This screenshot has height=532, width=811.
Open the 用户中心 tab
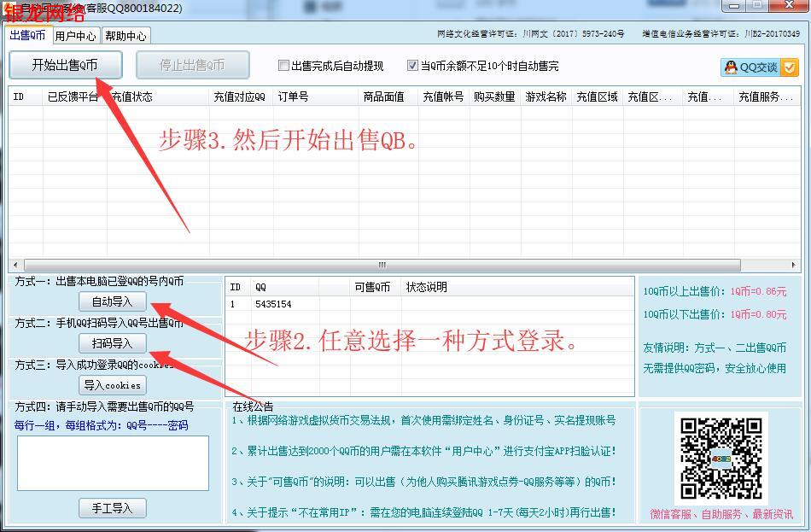(x=75, y=36)
